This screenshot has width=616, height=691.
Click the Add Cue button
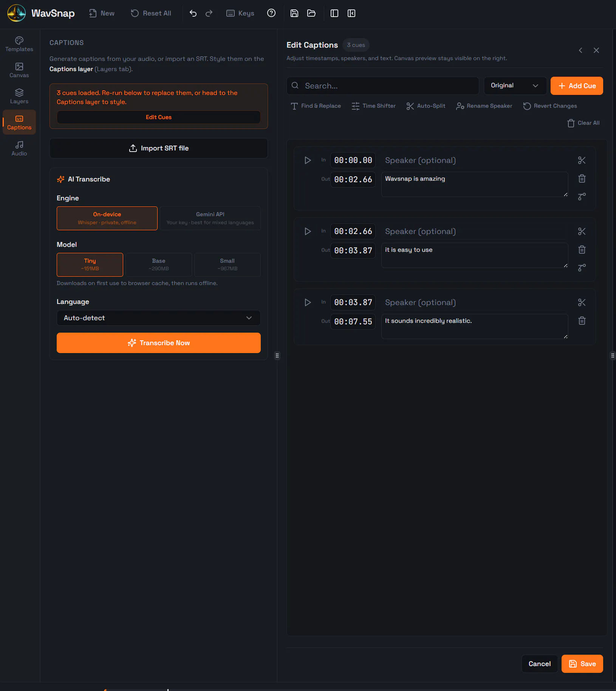(x=577, y=86)
